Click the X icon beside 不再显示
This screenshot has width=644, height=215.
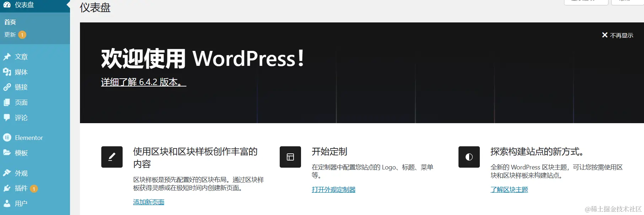pyautogui.click(x=605, y=35)
